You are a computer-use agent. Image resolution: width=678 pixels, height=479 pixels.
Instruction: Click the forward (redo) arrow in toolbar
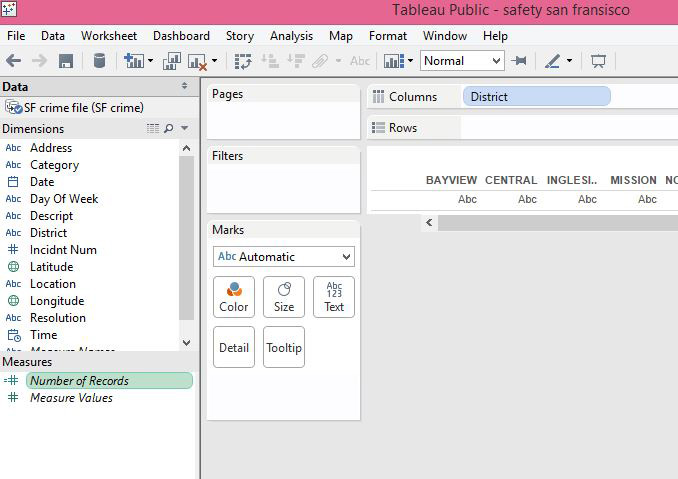(x=39, y=61)
